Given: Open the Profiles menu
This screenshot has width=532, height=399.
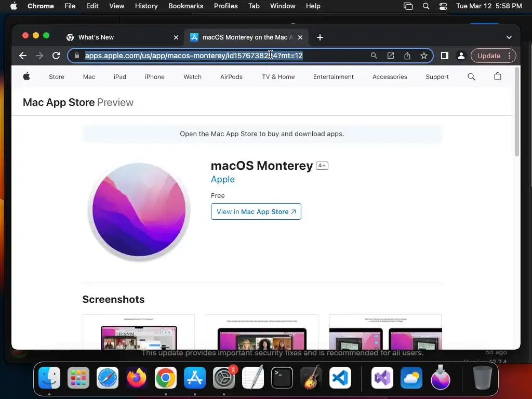Looking at the screenshot, I should click(x=225, y=6).
